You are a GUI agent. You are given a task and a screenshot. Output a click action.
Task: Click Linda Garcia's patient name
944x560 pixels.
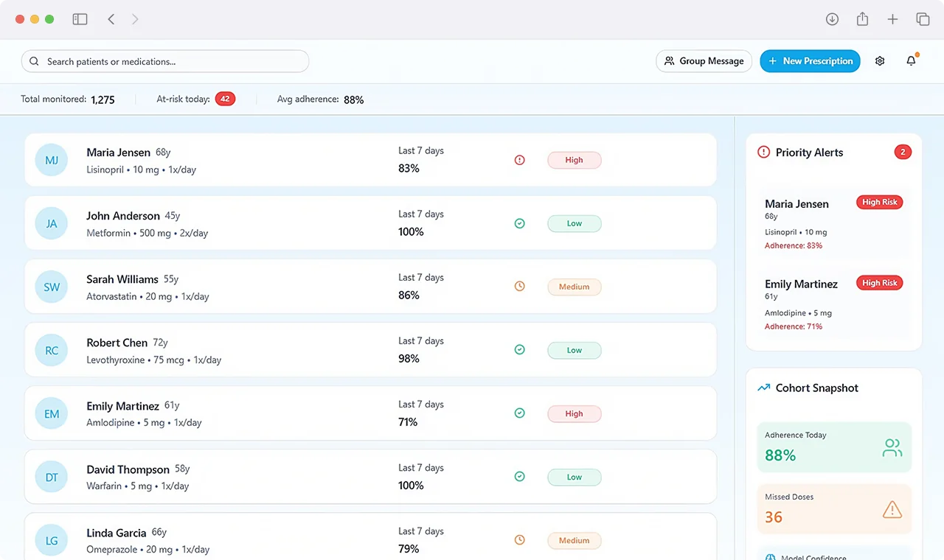[117, 533]
